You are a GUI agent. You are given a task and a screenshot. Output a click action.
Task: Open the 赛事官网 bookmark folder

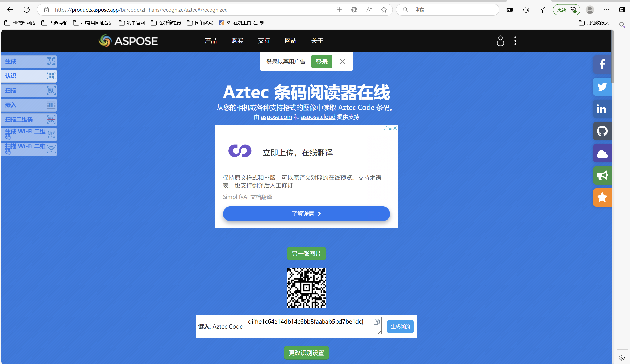pyautogui.click(x=132, y=23)
